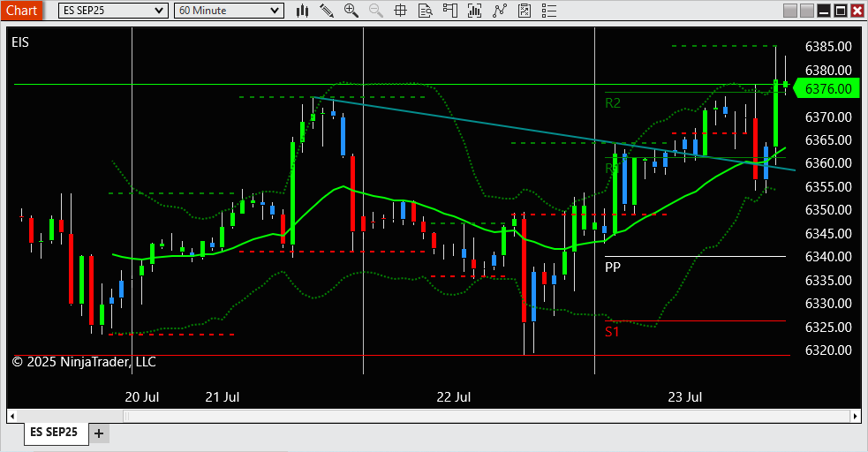Click the orange Chart menu button
This screenshot has height=452, width=868.
[21, 11]
